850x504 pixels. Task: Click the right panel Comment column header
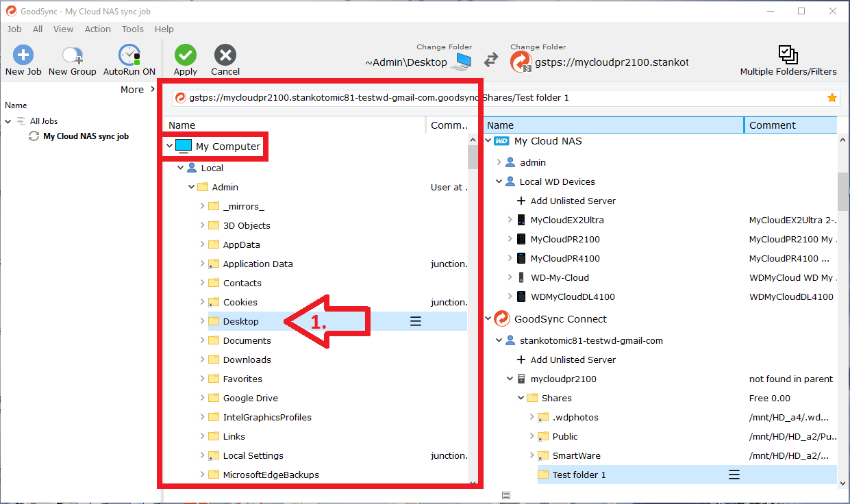pyautogui.click(x=790, y=125)
